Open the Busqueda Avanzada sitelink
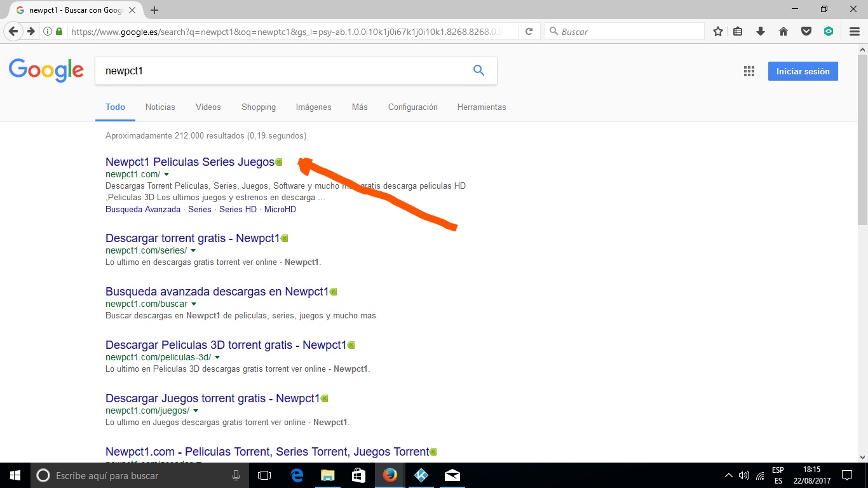Viewport: 868px width, 488px height. pos(143,209)
